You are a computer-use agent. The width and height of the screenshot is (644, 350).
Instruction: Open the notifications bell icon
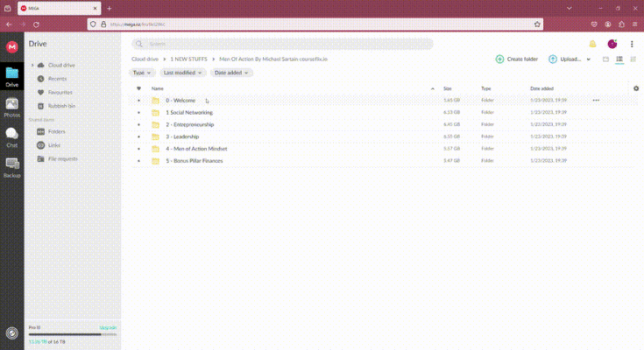(593, 44)
